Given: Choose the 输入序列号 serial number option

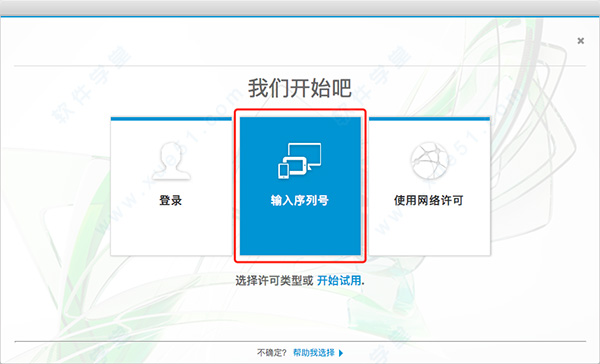Looking at the screenshot, I should tap(300, 186).
